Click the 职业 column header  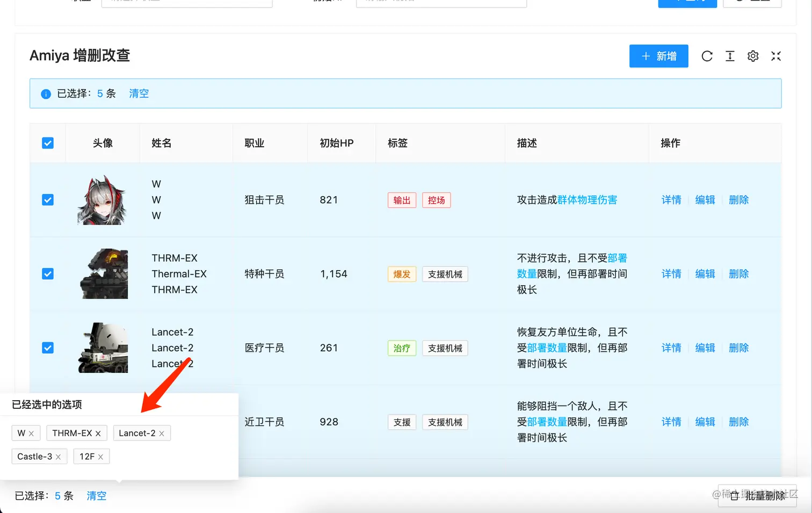(x=255, y=143)
